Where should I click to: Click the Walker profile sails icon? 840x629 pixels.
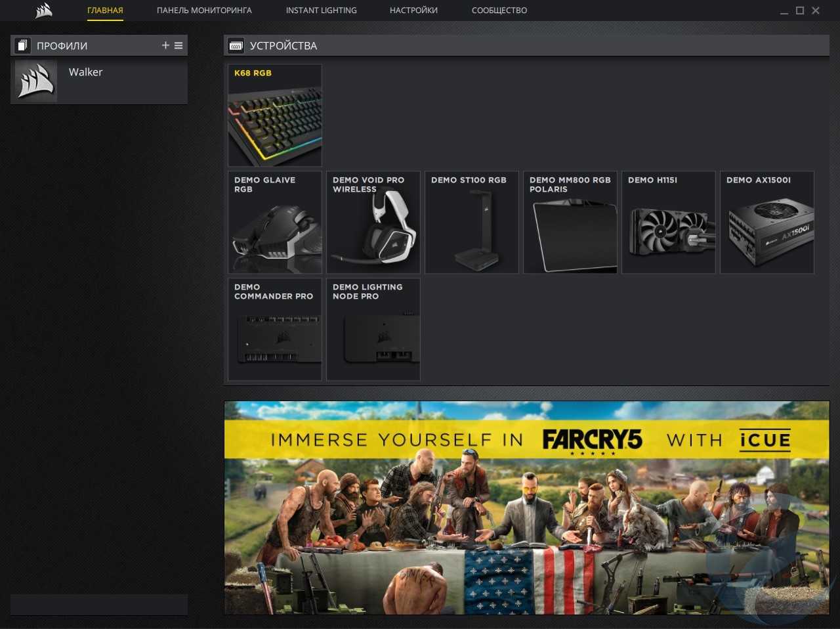tap(35, 81)
